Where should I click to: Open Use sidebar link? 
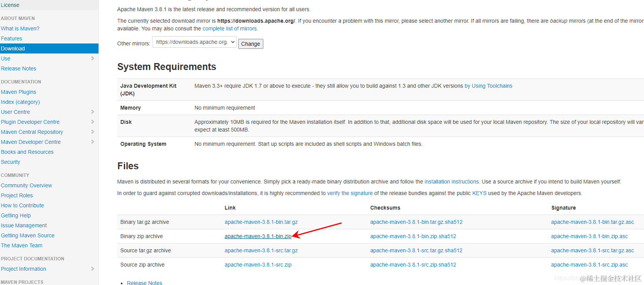[5, 58]
